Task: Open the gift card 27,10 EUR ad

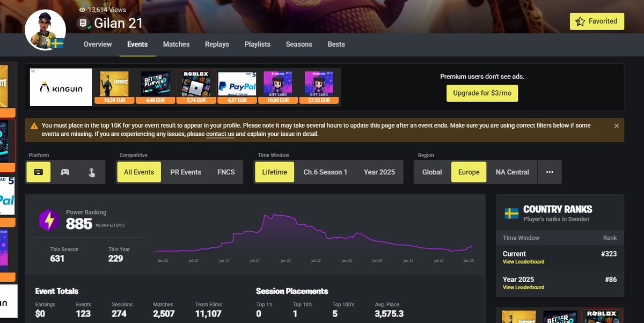Action: tap(319, 87)
